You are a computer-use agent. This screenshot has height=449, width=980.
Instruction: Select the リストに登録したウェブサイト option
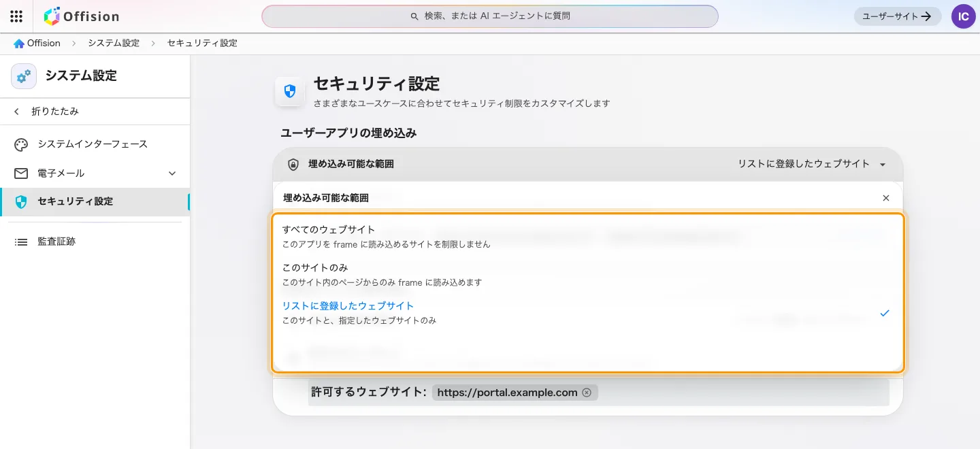(x=588, y=312)
